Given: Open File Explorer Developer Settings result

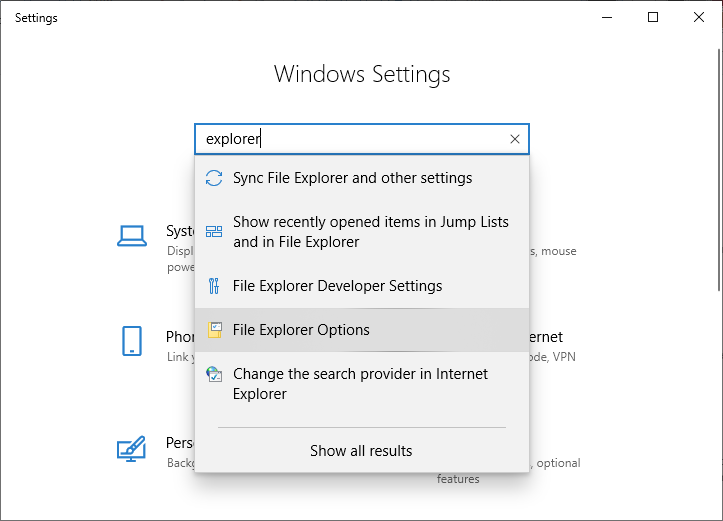Looking at the screenshot, I should (x=362, y=286).
